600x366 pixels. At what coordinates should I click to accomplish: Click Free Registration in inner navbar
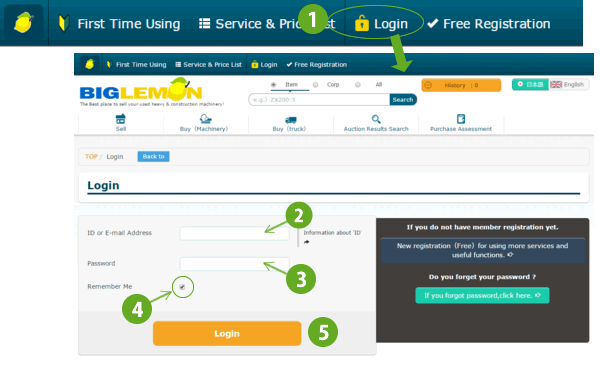point(317,65)
